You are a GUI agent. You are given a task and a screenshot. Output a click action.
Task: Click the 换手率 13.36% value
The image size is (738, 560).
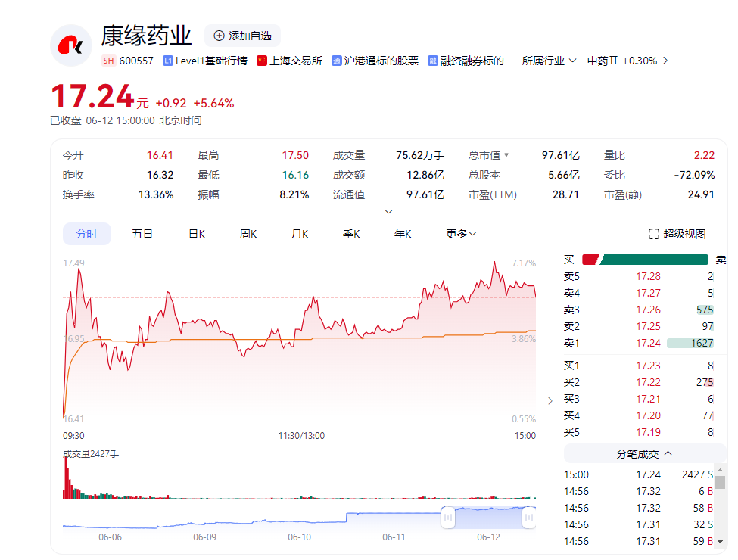point(156,194)
